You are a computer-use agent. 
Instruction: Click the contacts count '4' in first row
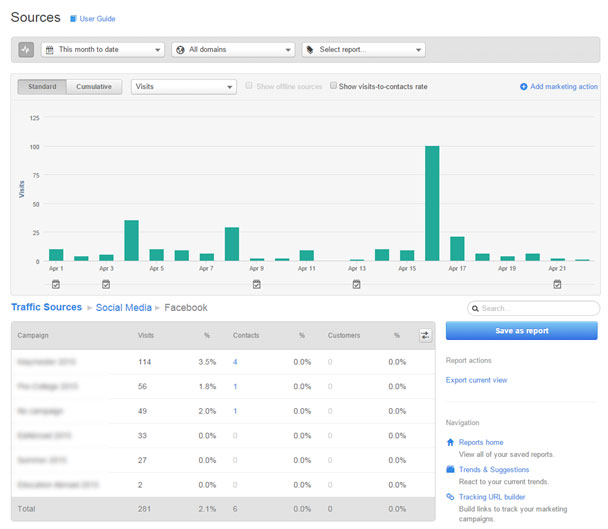point(235,362)
